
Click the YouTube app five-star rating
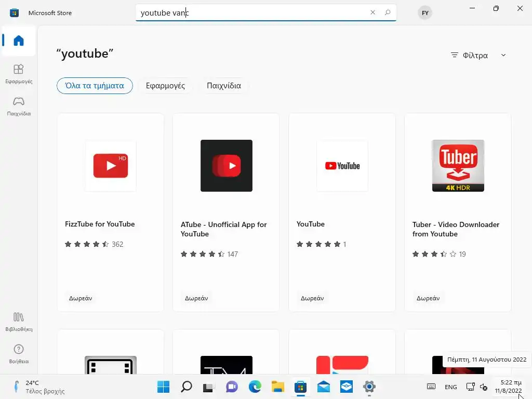point(321,244)
